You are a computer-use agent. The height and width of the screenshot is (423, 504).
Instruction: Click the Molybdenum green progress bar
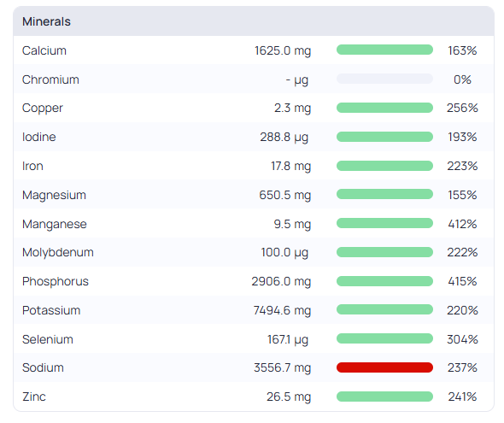(x=384, y=252)
